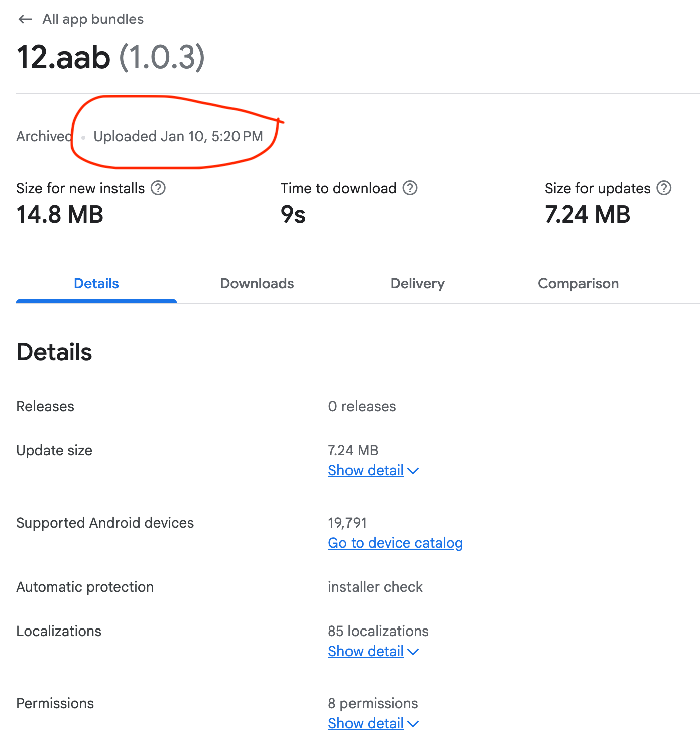The image size is (700, 755).
Task: Click the back arrow beside All app bundles
Action: point(25,19)
